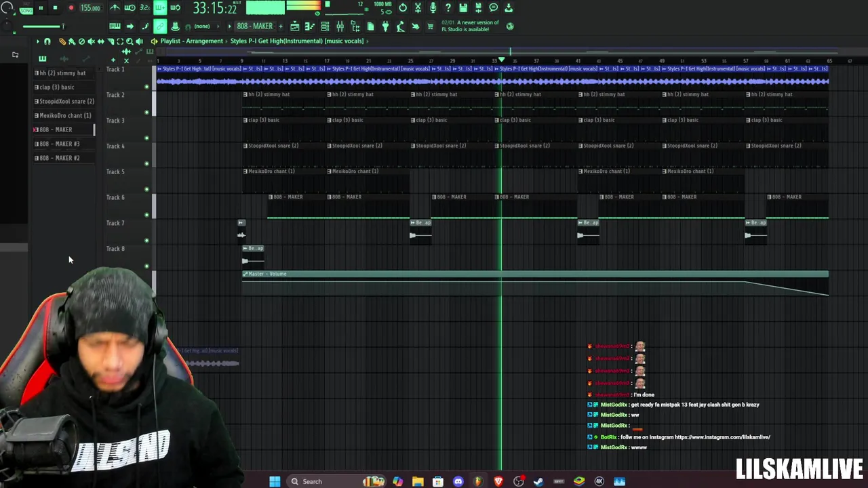Arm the red record button

(x=71, y=8)
